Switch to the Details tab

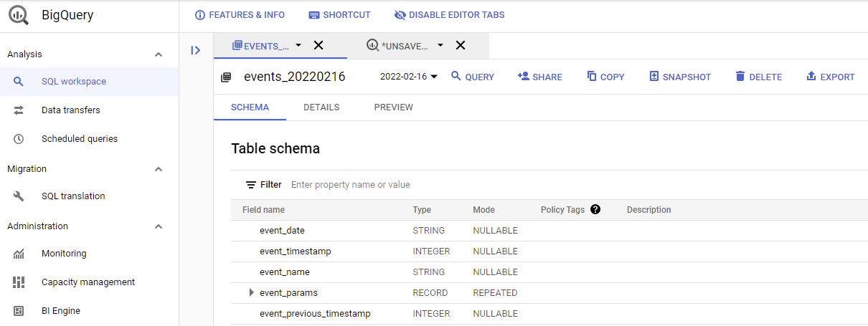coord(321,107)
